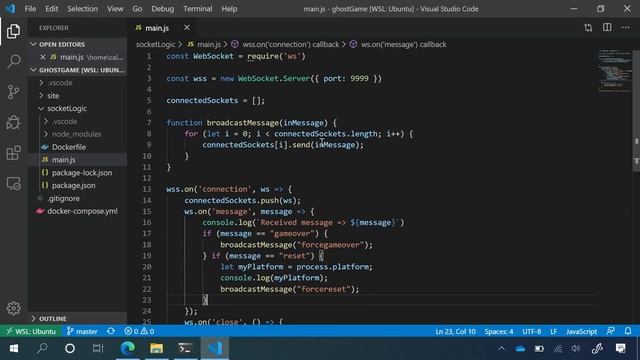This screenshot has height=360, width=640.
Task: Click the Open Changes compare icon
Action: [588, 28]
